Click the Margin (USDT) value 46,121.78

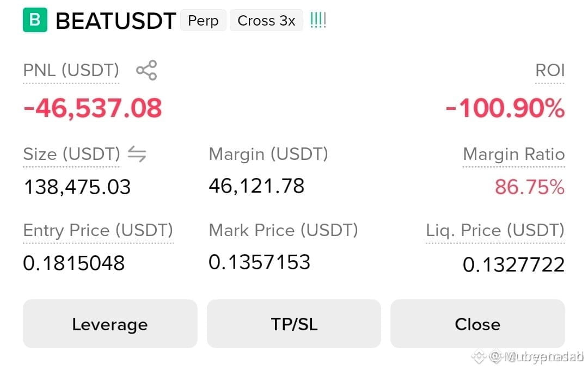(x=256, y=186)
